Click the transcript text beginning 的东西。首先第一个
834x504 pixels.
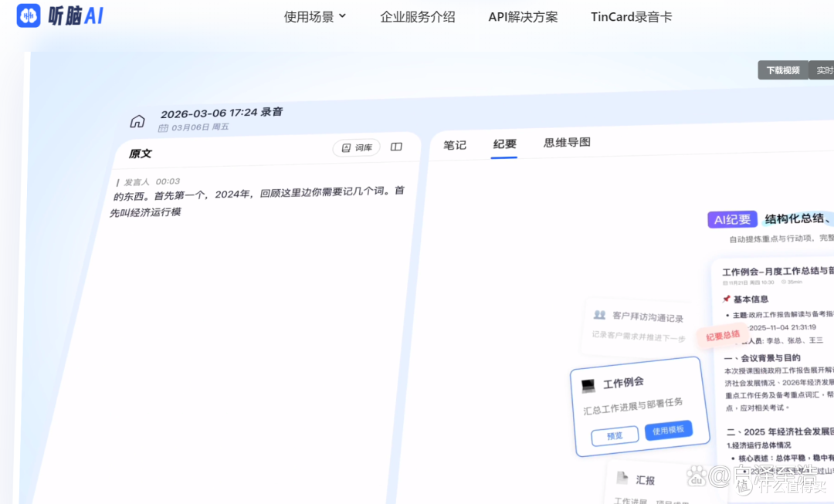click(x=257, y=201)
